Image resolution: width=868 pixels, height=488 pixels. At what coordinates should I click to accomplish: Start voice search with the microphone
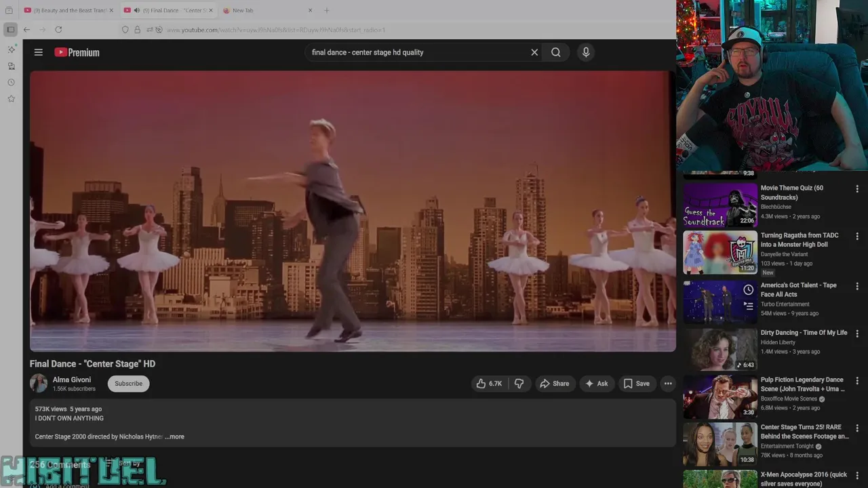pos(586,52)
